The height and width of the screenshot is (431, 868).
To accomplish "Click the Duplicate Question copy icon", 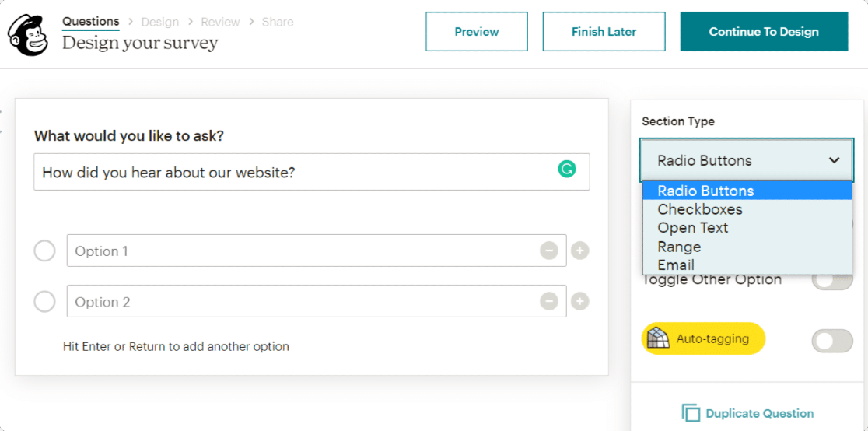I will [691, 413].
